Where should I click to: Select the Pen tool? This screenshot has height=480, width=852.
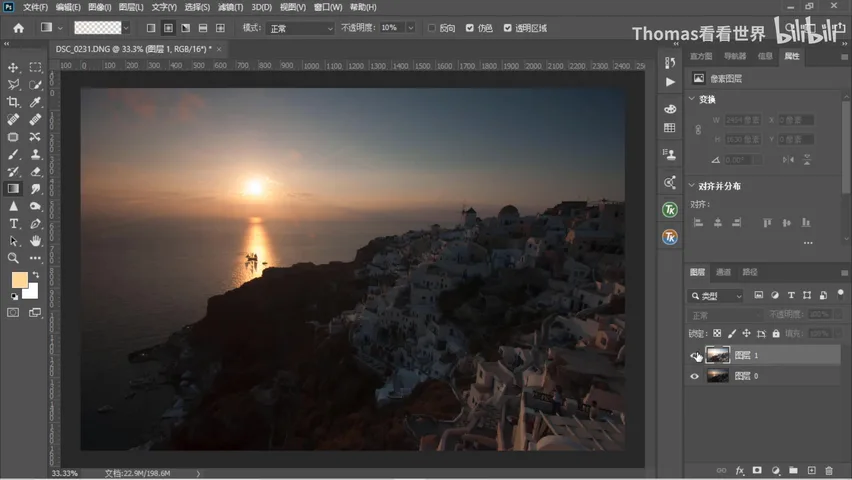click(x=35, y=223)
